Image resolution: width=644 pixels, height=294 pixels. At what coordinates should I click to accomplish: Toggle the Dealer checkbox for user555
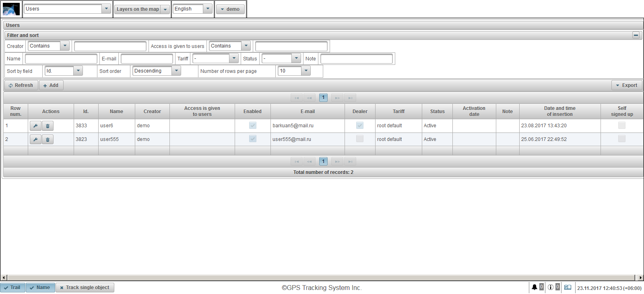coord(360,139)
